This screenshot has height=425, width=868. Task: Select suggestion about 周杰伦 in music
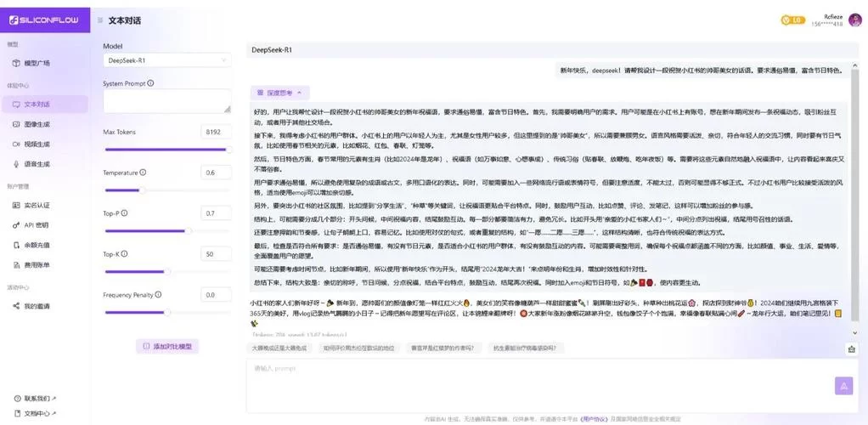(x=358, y=348)
